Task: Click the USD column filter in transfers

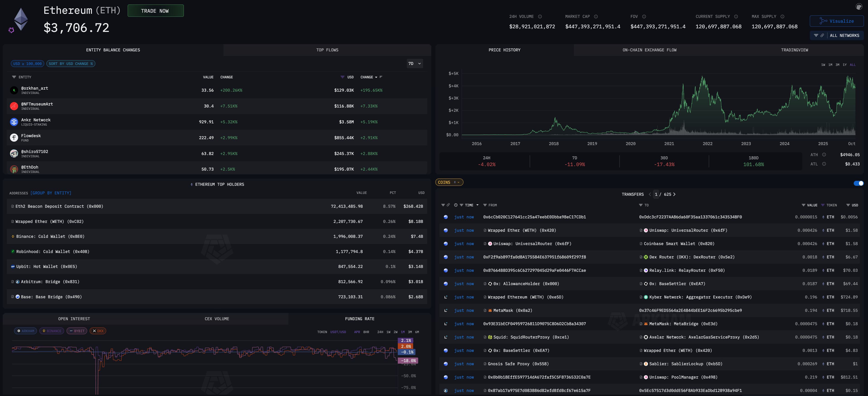Action: pyautogui.click(x=848, y=205)
